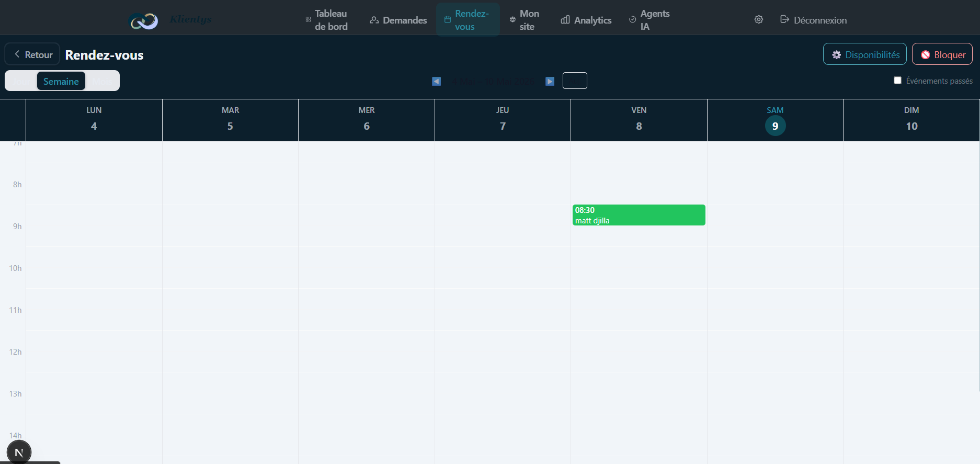Click the round N badge icon

point(19,452)
